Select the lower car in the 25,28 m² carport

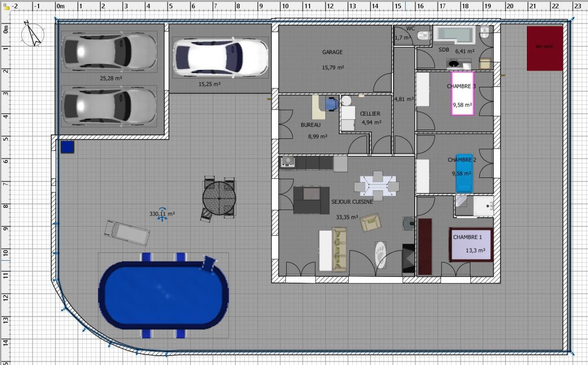click(x=109, y=105)
